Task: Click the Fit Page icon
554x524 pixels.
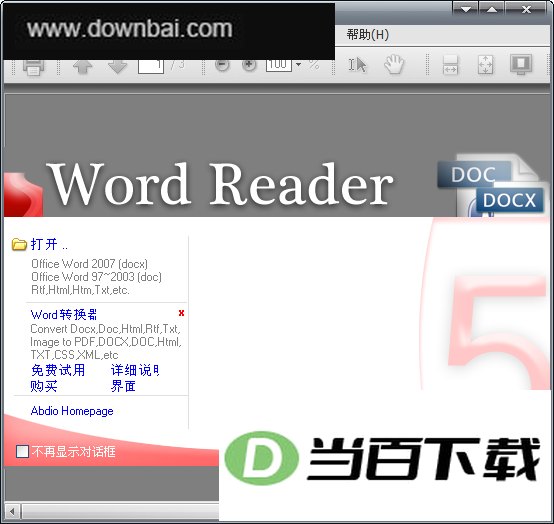Action: tap(485, 64)
